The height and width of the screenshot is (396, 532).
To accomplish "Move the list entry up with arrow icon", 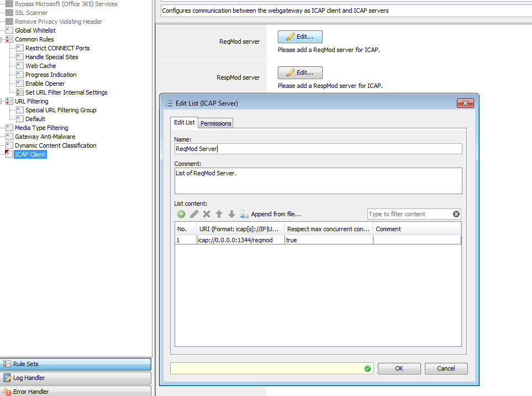I will (x=219, y=214).
